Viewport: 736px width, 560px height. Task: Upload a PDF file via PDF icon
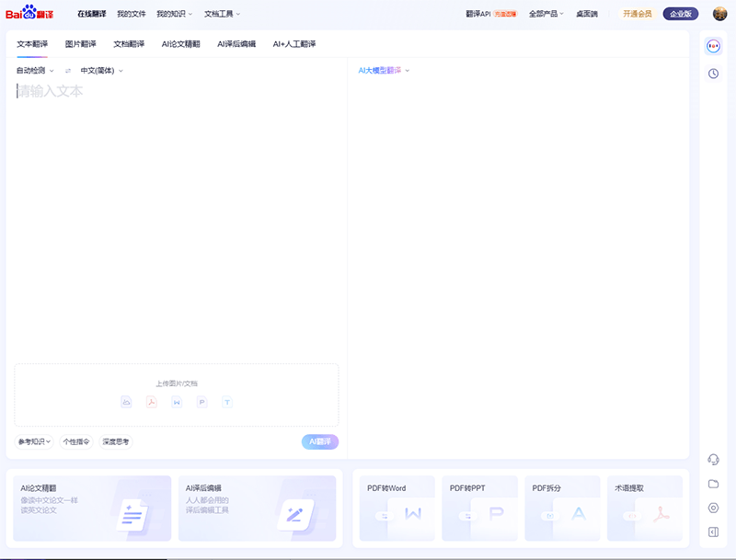(x=152, y=402)
